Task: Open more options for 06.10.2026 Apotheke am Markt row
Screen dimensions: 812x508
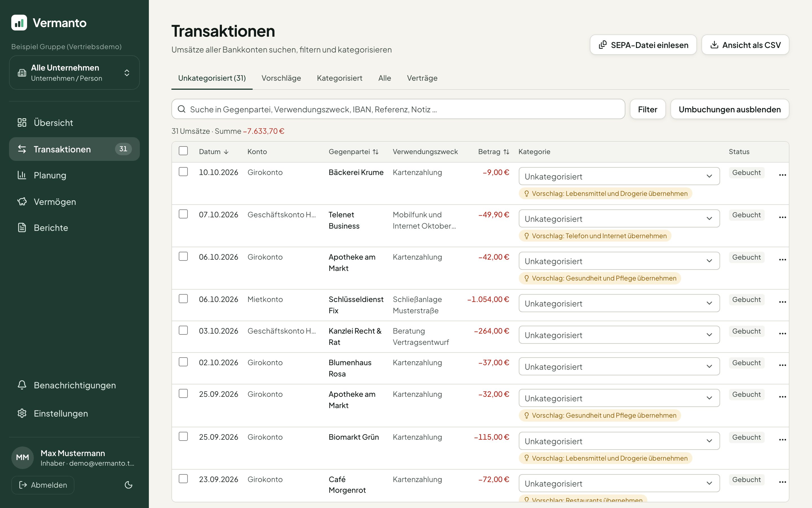Action: pos(782,260)
